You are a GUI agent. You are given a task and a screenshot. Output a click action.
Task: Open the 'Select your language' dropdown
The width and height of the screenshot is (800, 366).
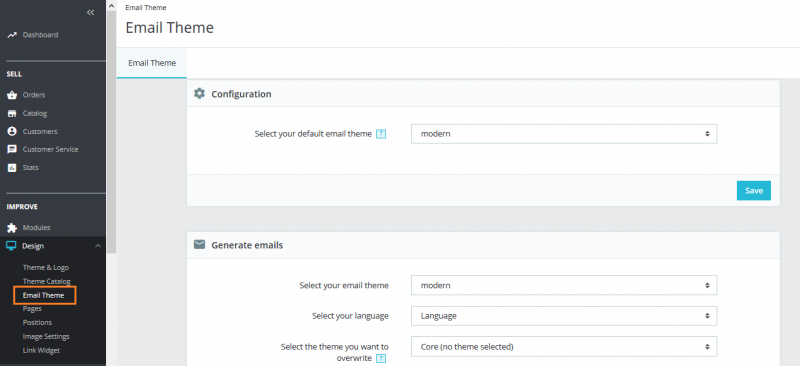[x=564, y=316]
